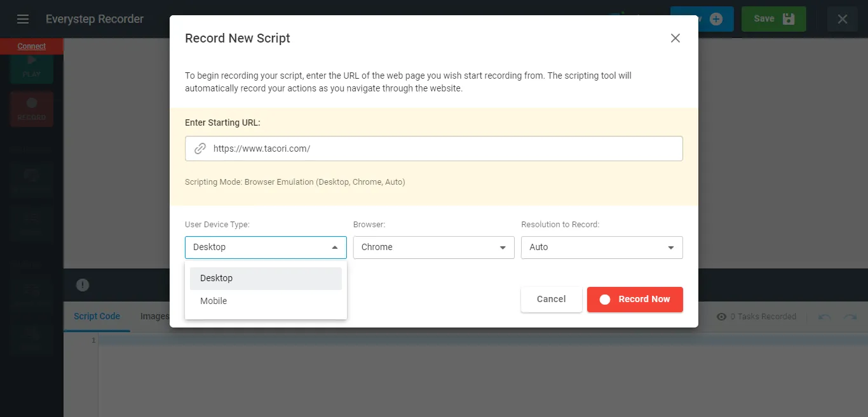Click the undo arrow icon

click(824, 317)
